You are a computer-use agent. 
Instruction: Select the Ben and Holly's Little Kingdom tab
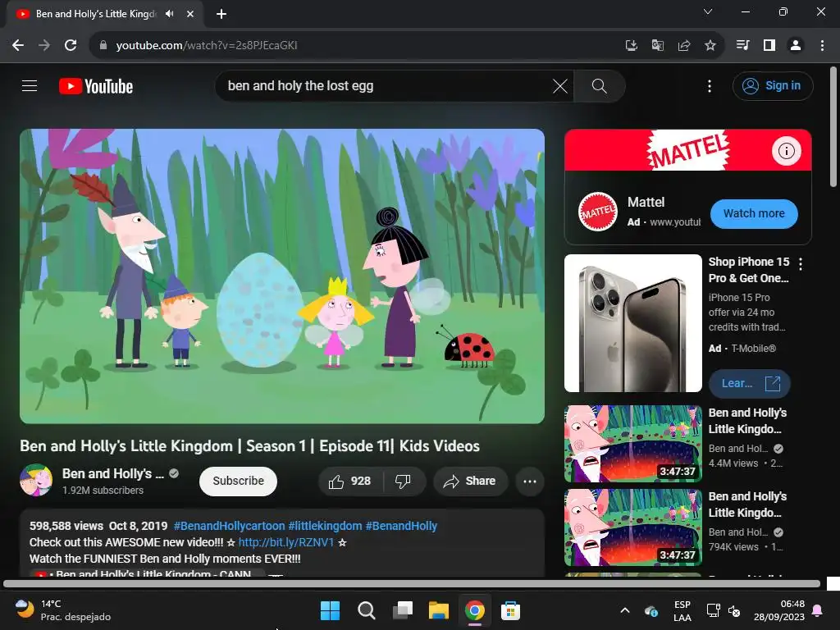(105, 14)
